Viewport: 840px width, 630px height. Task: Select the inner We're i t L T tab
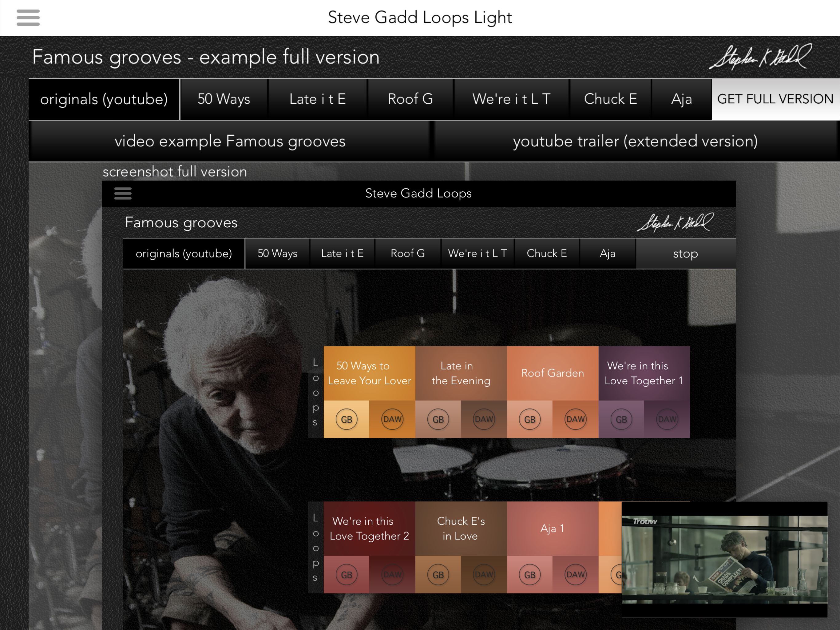[x=478, y=253]
